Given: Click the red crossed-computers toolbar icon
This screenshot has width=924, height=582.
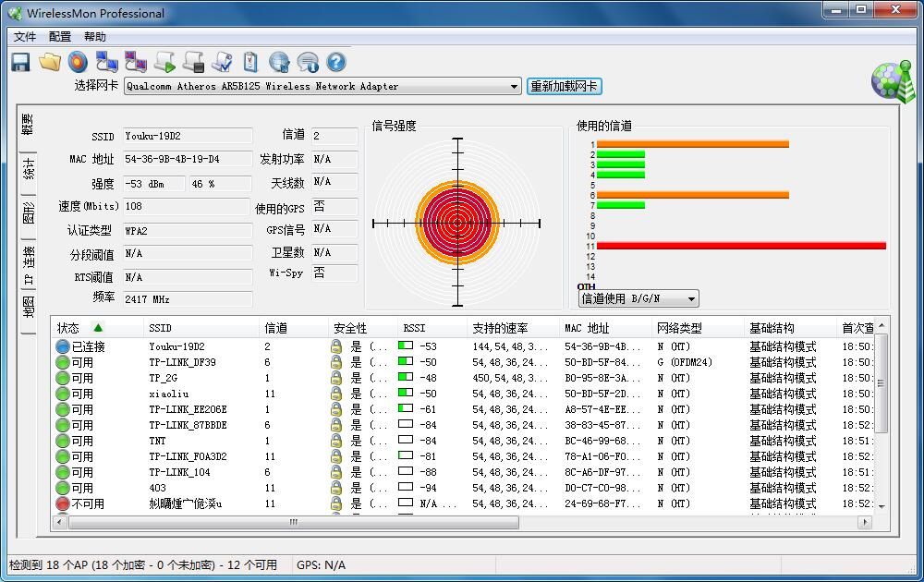Looking at the screenshot, I should (x=136, y=62).
